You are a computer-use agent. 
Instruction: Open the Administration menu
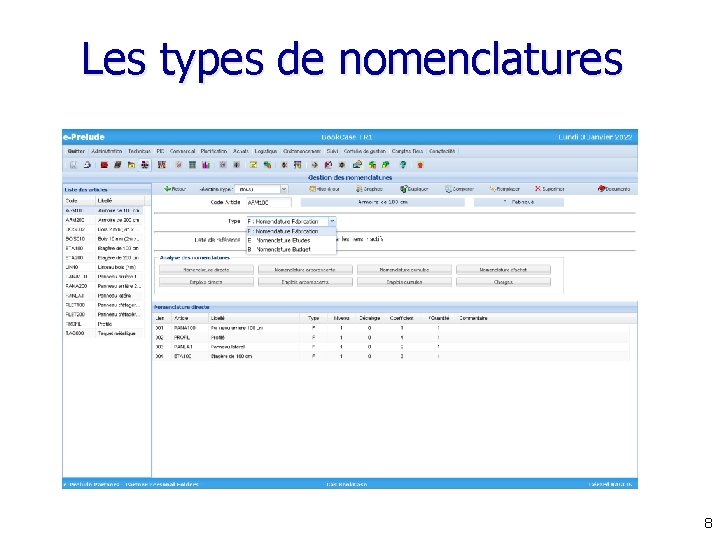pyautogui.click(x=107, y=151)
